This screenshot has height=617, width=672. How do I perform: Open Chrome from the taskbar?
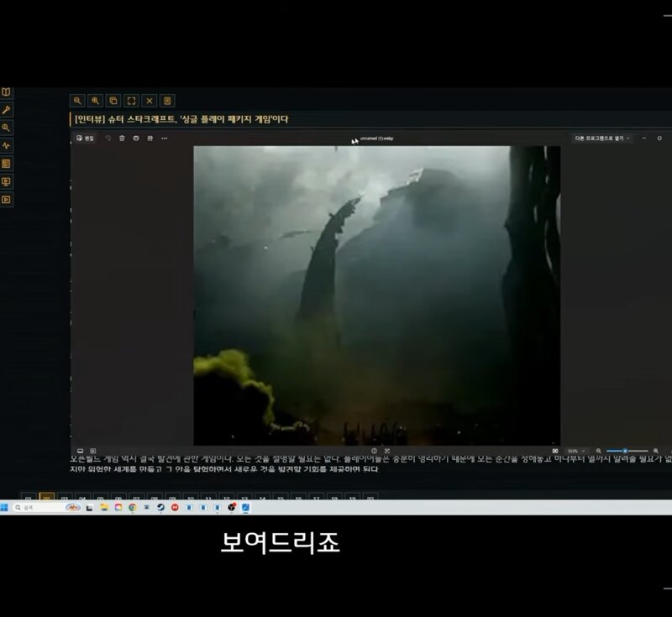[133, 507]
